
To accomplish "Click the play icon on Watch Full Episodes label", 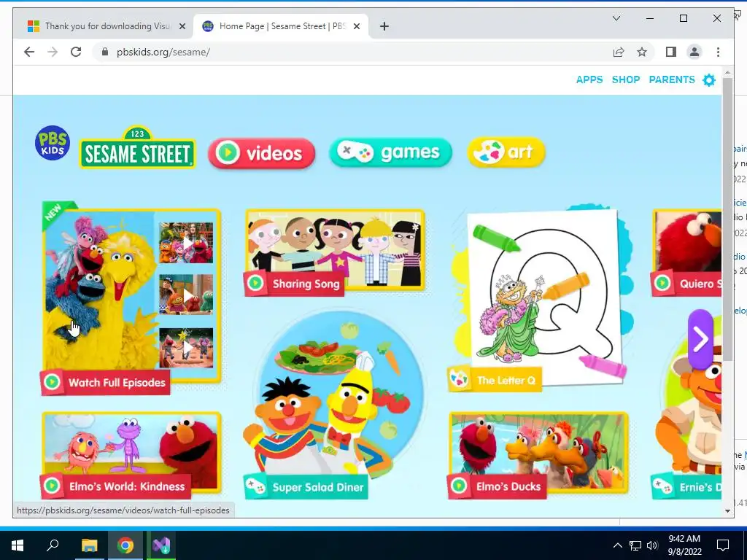I will [52, 382].
